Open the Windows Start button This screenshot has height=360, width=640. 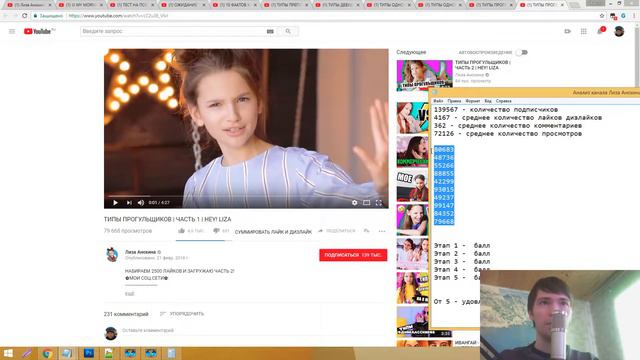[8, 353]
